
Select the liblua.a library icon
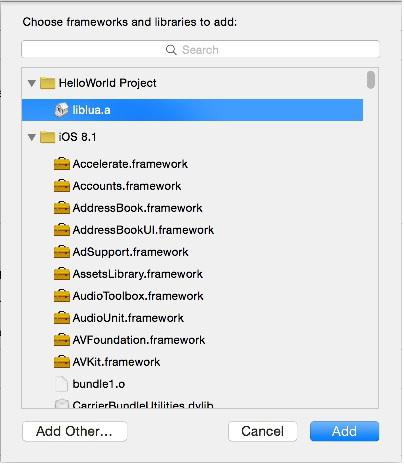[62, 110]
